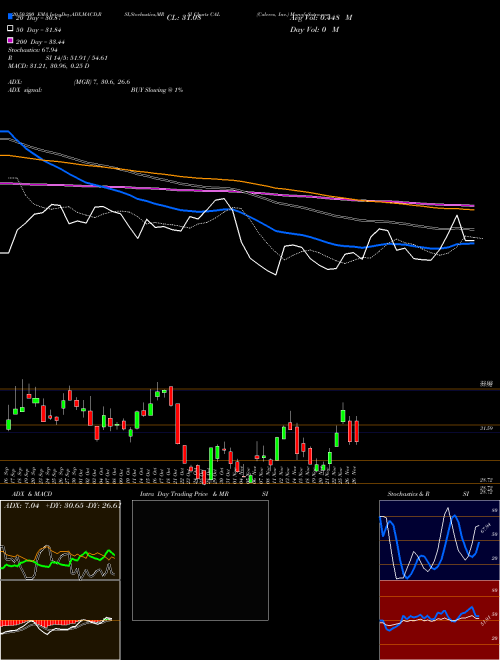Click the 'Day Vol: 0 M' label
Screen dimensions: 500x660
314,29
